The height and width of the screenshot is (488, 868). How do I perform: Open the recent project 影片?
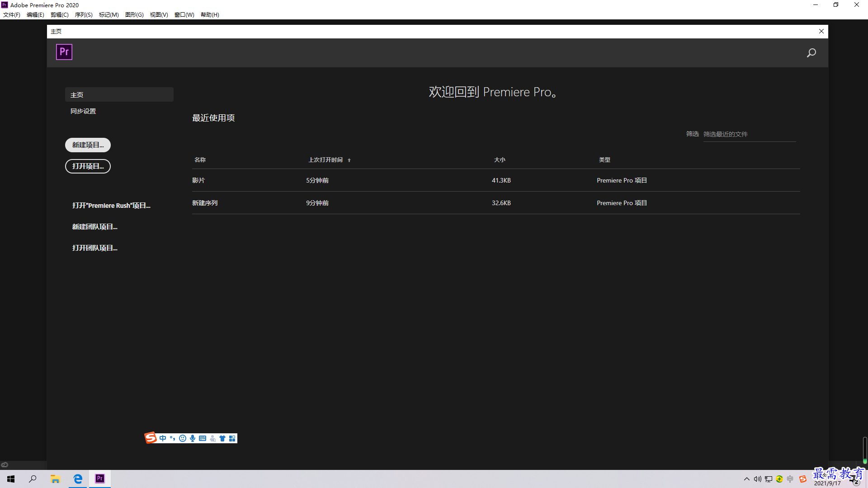[x=198, y=180]
